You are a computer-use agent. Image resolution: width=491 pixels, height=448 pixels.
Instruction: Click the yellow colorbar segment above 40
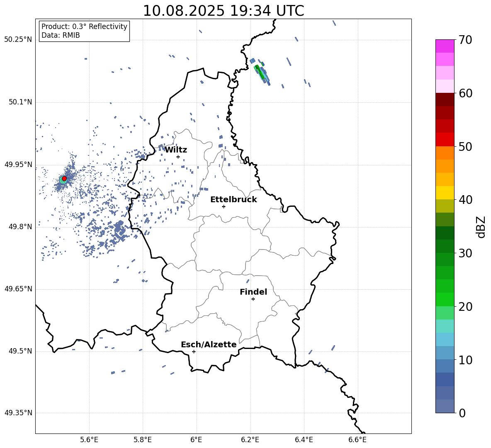445,193
